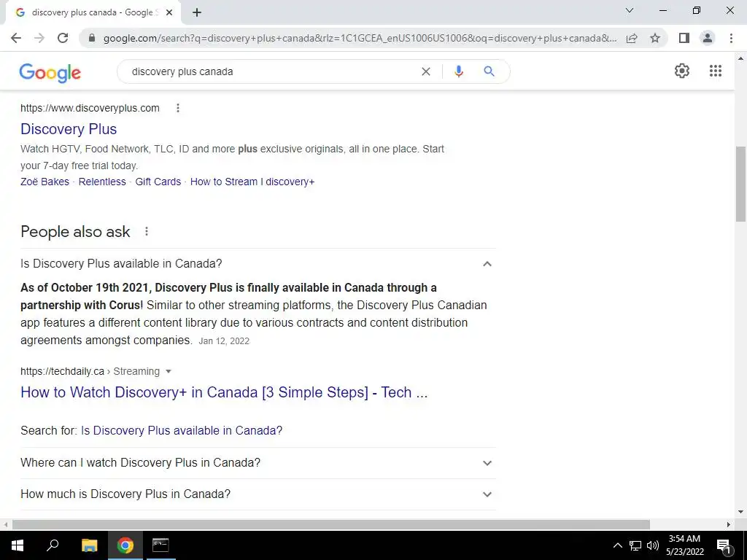Reload the current page

tap(63, 38)
